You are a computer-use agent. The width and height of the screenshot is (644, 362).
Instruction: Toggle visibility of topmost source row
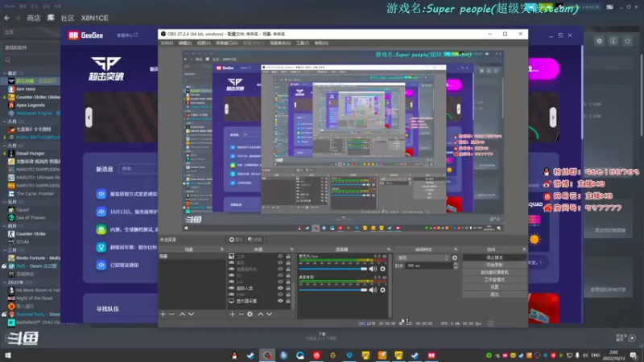280,256
